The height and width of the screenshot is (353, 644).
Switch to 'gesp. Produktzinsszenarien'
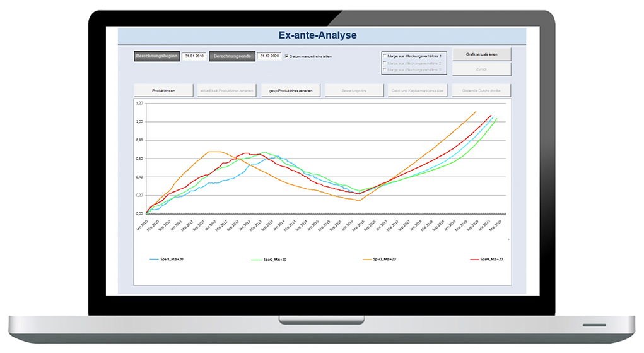(x=291, y=91)
